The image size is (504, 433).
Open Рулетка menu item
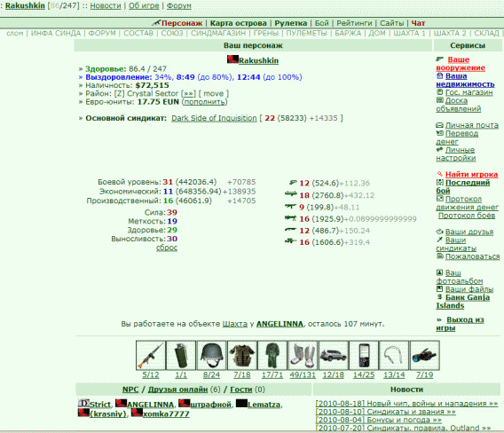coord(290,23)
